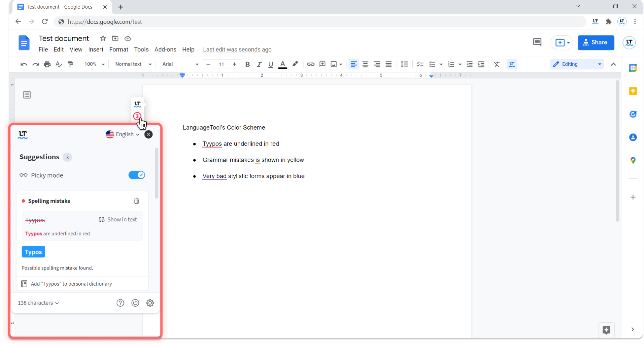Click Show in text link
This screenshot has height=347, width=644.
pyautogui.click(x=118, y=220)
